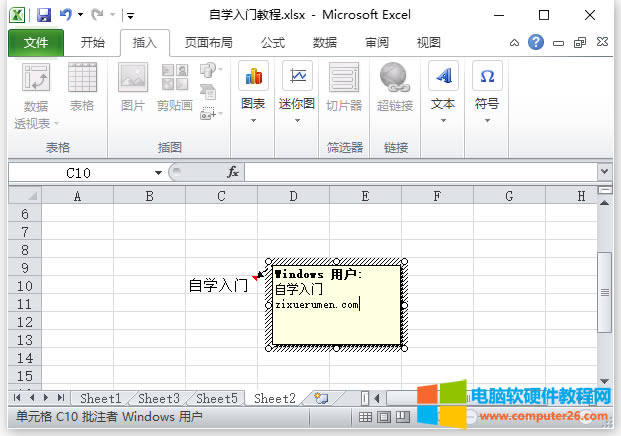Click into the formula bar input
621x436 pixels.
(421, 172)
